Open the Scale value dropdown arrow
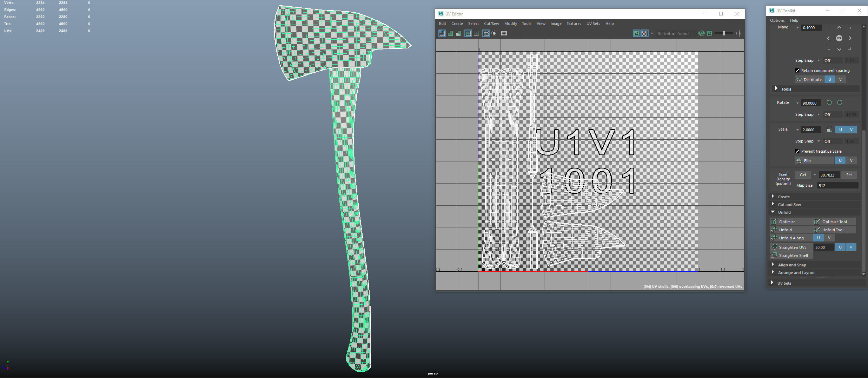The image size is (868, 378). coord(797,130)
